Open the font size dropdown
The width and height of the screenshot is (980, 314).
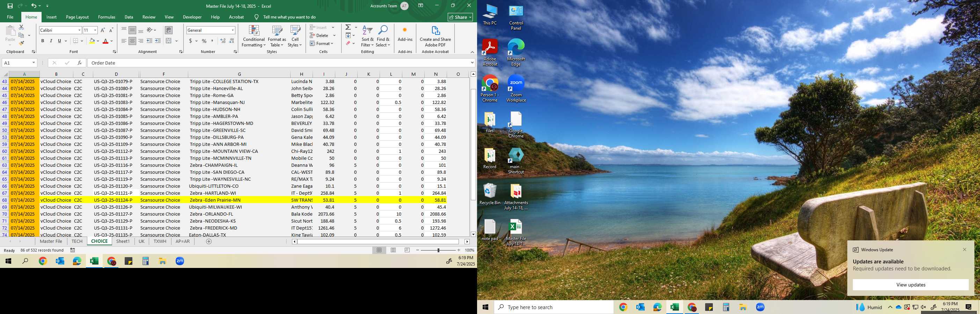tap(95, 30)
